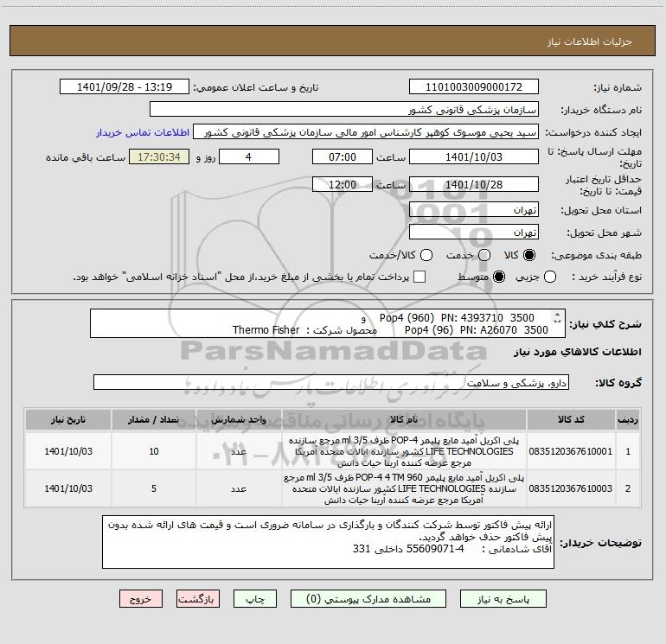Open مشاهده مدارک پیوستی (0) button
666x644 pixels.
pos(368,599)
